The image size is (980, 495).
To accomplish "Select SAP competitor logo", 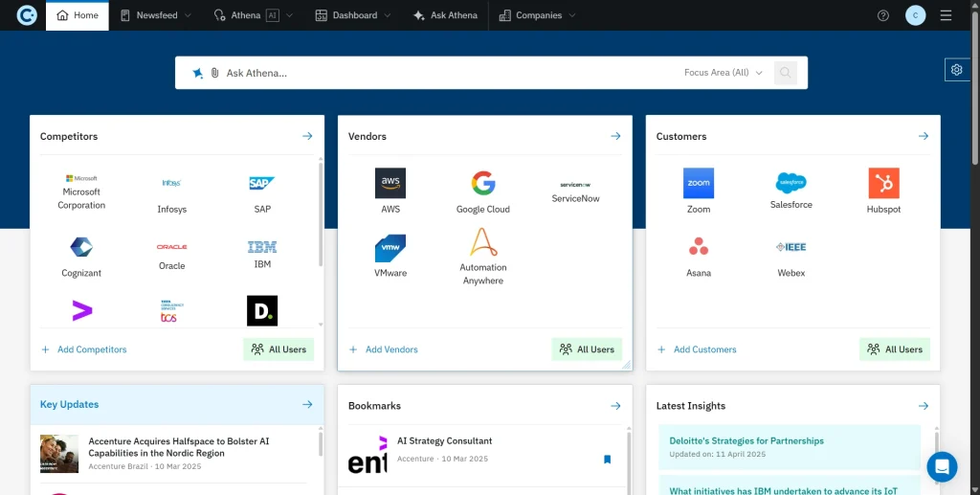I will (262, 183).
